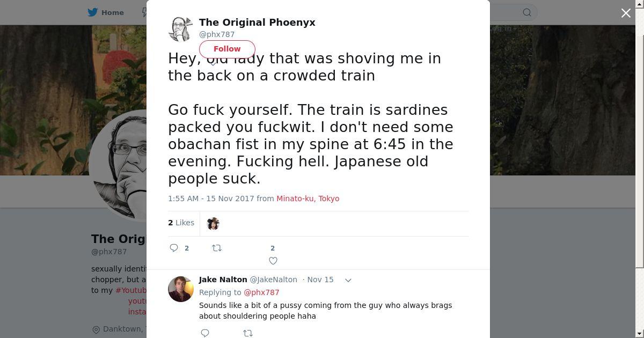Click the @phx787 mention in the reply
This screenshot has width=644, height=338.
261,292
